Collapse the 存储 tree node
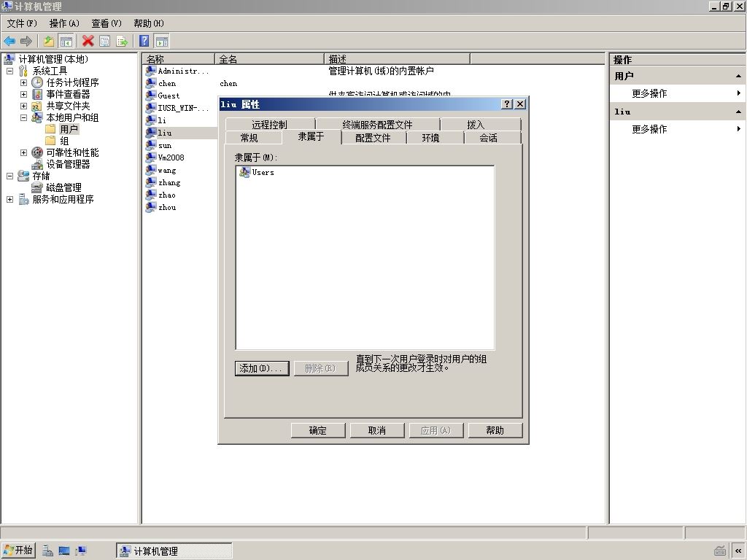This screenshot has width=747, height=560. (9, 176)
